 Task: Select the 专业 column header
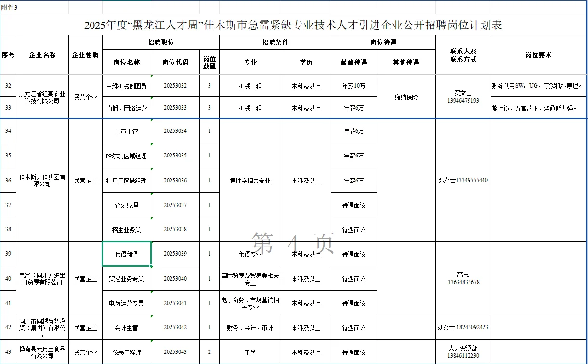click(x=250, y=62)
